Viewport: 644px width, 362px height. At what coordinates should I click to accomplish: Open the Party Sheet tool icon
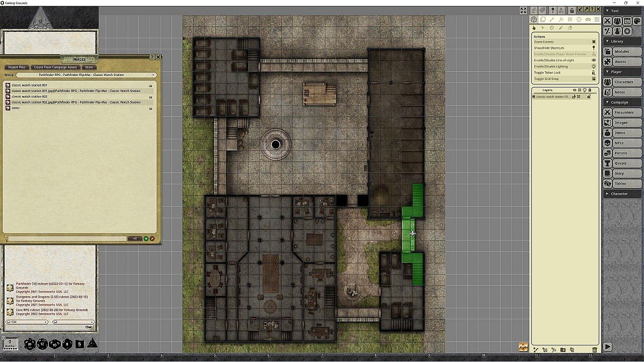point(617,21)
